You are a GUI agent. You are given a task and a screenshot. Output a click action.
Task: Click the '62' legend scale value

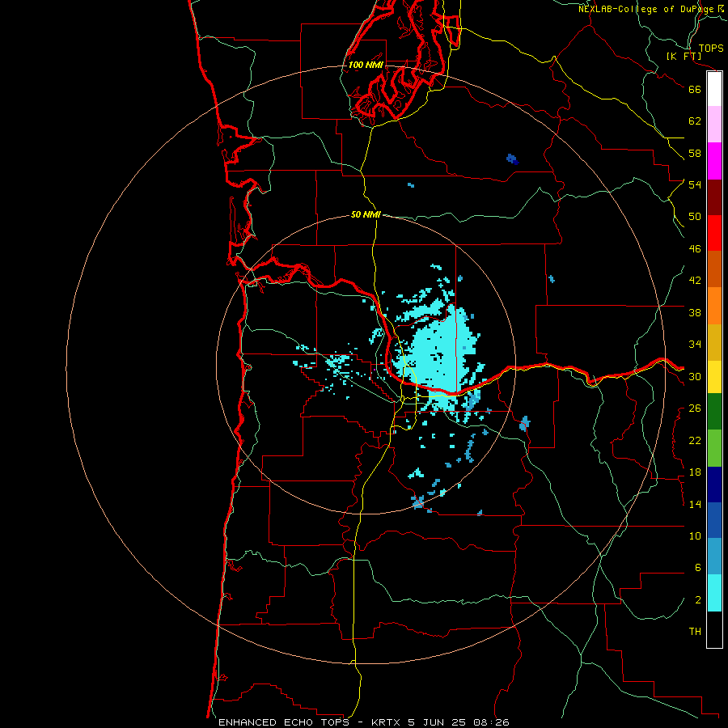coord(695,121)
